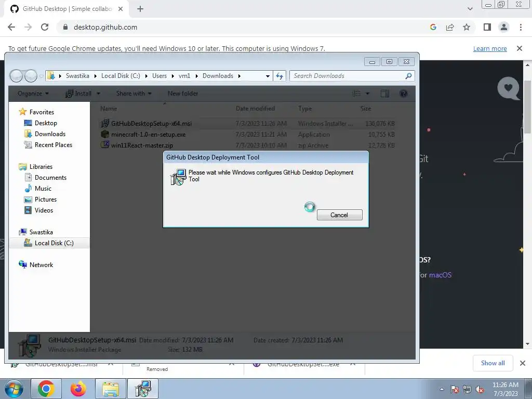Viewport: 532px width, 399px height.
Task: Sort by Name column header
Action: [x=109, y=109]
